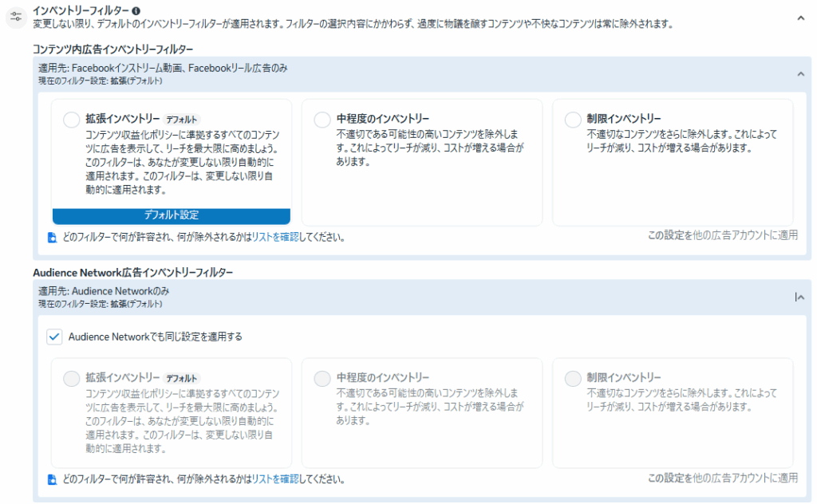Click the top 制限インベントリー card description
Image resolution: width=817 pixels, height=504 pixels.
click(681, 141)
